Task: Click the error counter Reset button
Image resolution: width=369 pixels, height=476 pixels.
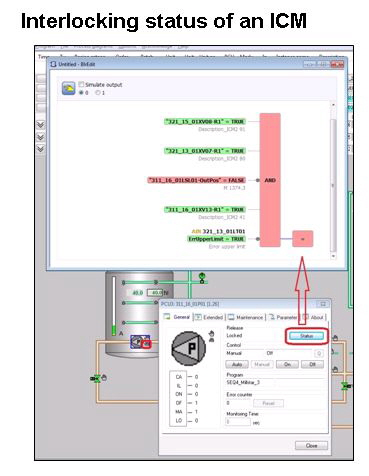Action: coord(268,403)
